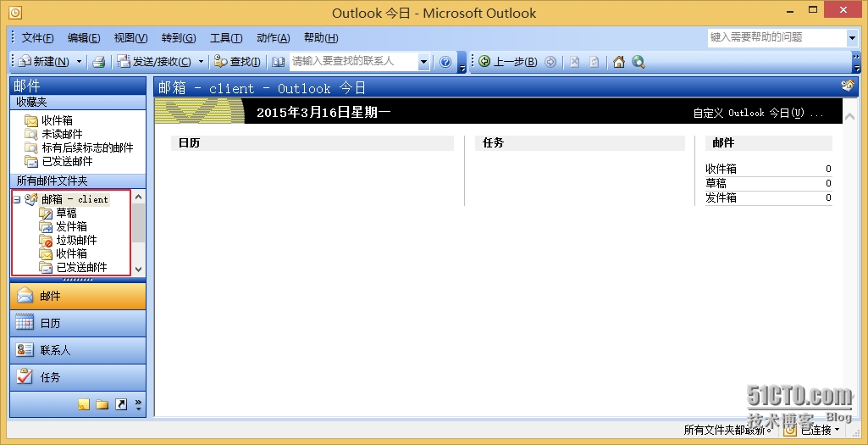Open the Send/Receive dropdown arrow
Image resolution: width=868 pixels, height=445 pixels.
(201, 62)
